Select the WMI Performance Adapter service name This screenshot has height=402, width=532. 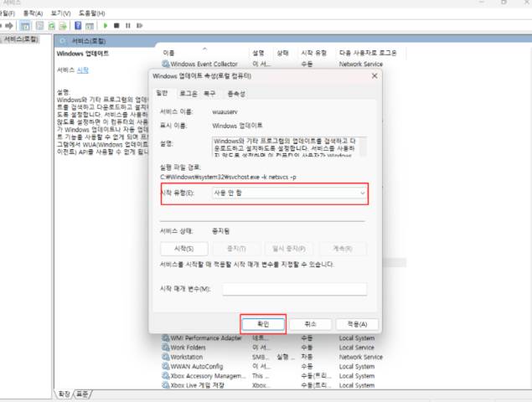pyautogui.click(x=206, y=338)
